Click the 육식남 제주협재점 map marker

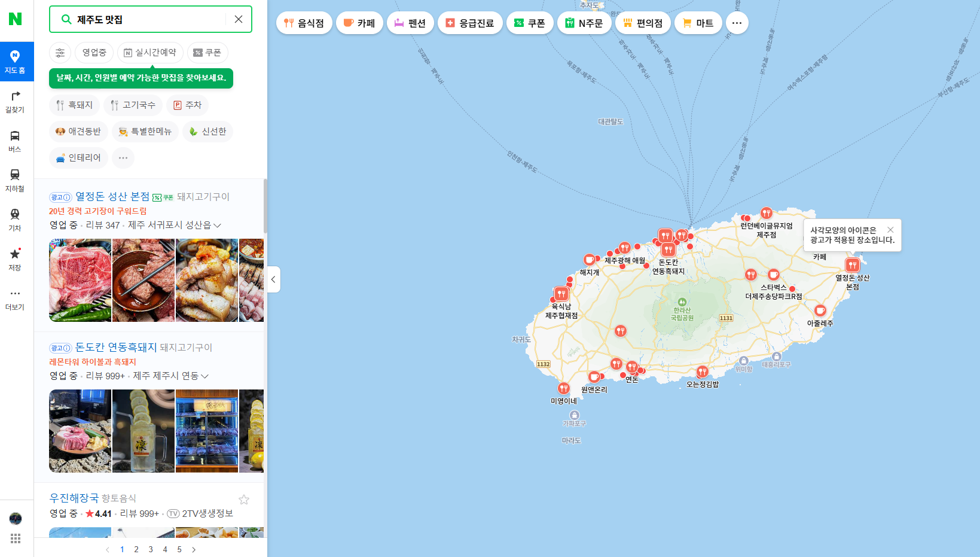click(561, 294)
